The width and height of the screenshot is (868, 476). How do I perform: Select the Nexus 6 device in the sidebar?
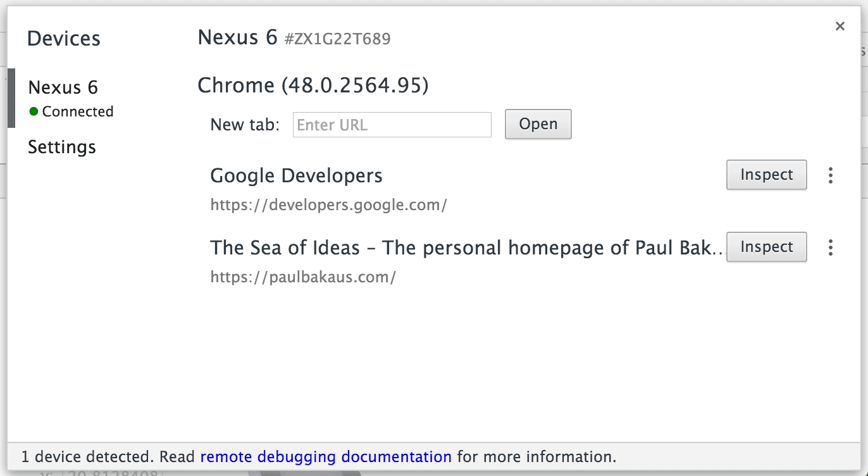63,87
